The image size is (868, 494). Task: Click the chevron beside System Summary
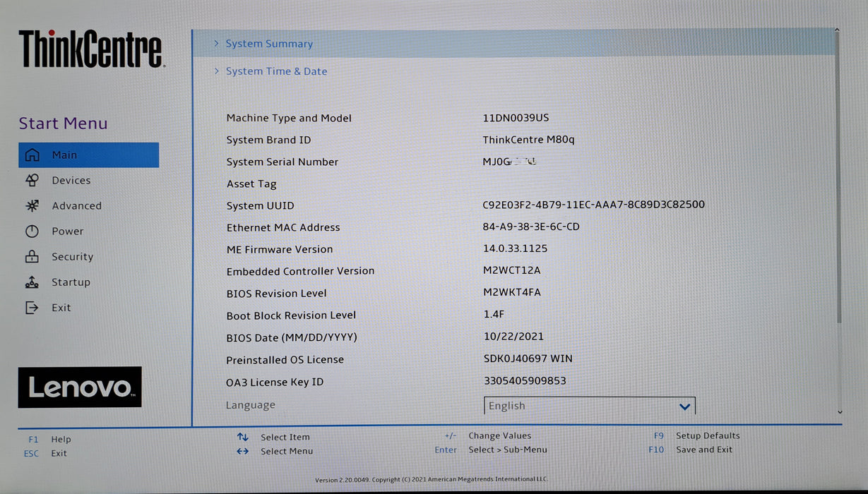click(x=216, y=44)
